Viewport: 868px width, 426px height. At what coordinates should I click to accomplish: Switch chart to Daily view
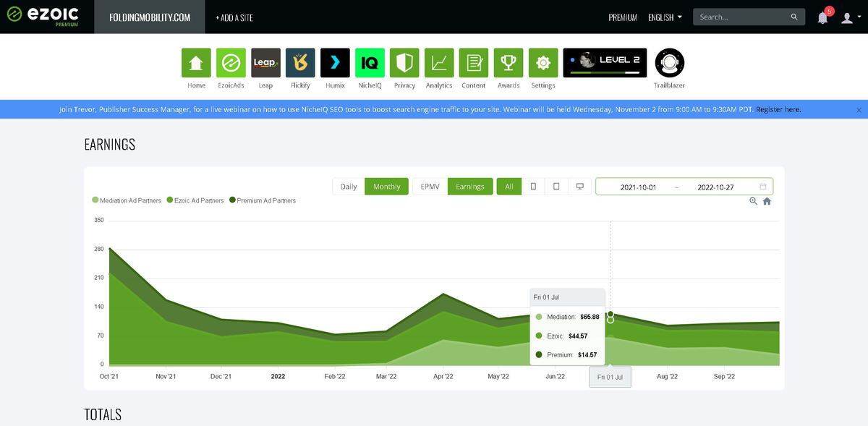pyautogui.click(x=349, y=187)
